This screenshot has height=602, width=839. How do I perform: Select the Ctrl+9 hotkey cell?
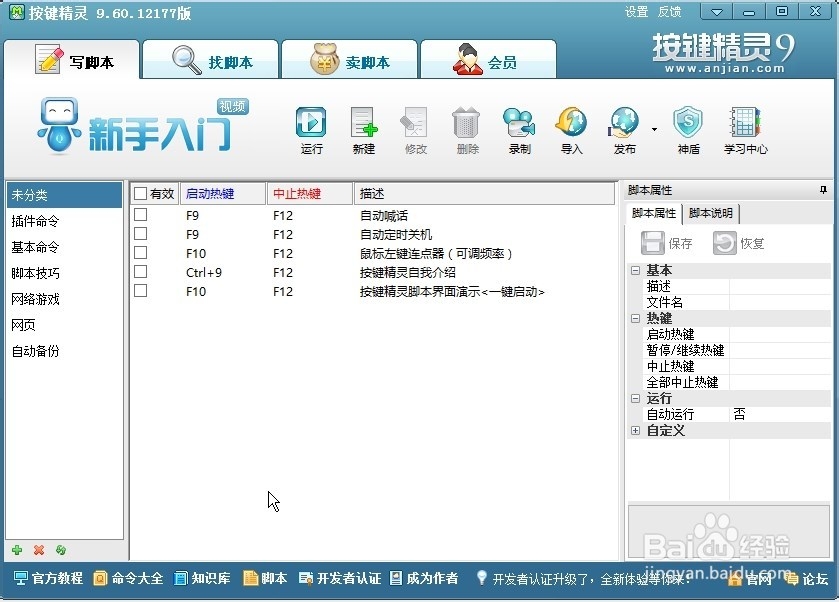(x=204, y=272)
